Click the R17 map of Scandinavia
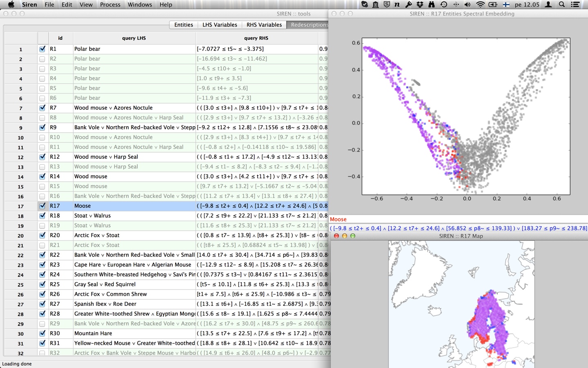588x368 pixels. tap(461, 304)
